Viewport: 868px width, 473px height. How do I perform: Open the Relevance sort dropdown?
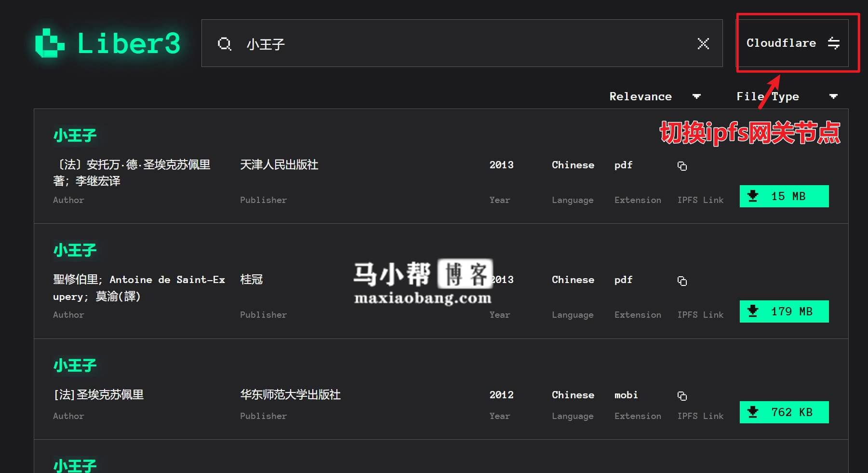[x=654, y=96]
